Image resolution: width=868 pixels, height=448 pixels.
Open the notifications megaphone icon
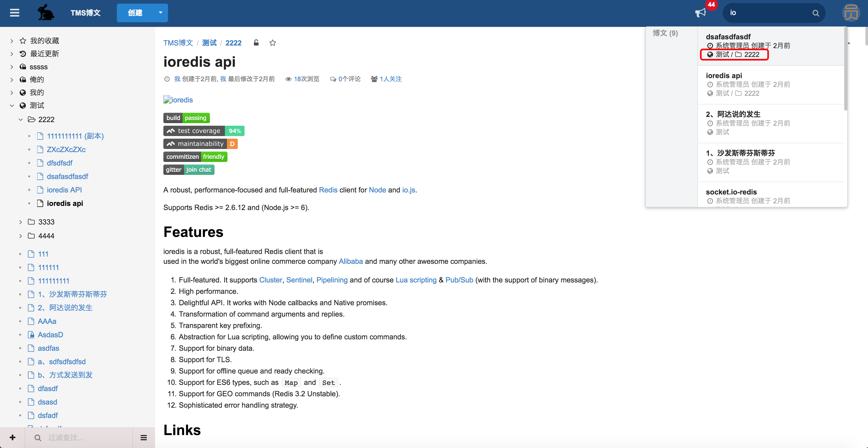700,13
